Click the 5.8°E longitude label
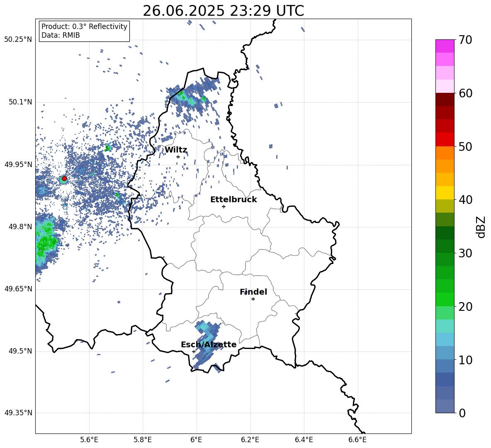Screen dimensions: 491x448 point(143,440)
